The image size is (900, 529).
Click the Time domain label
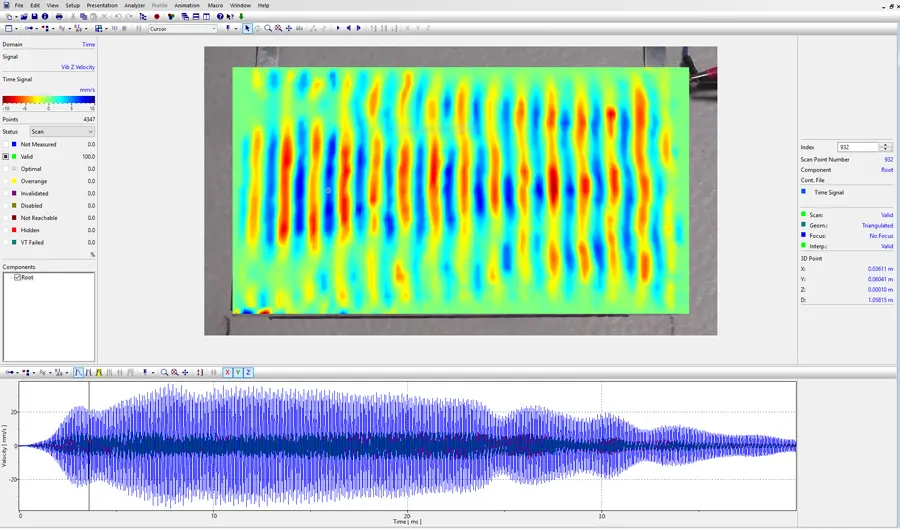88,45
